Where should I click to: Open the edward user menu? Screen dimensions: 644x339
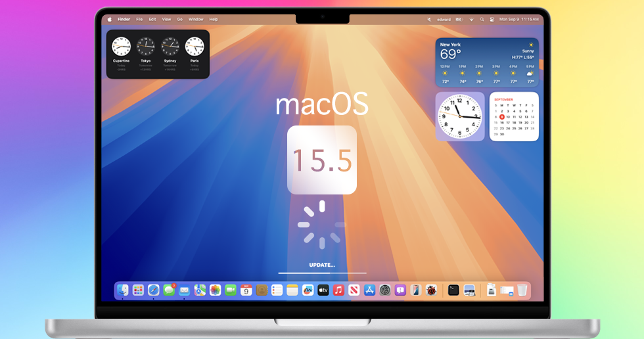(444, 19)
